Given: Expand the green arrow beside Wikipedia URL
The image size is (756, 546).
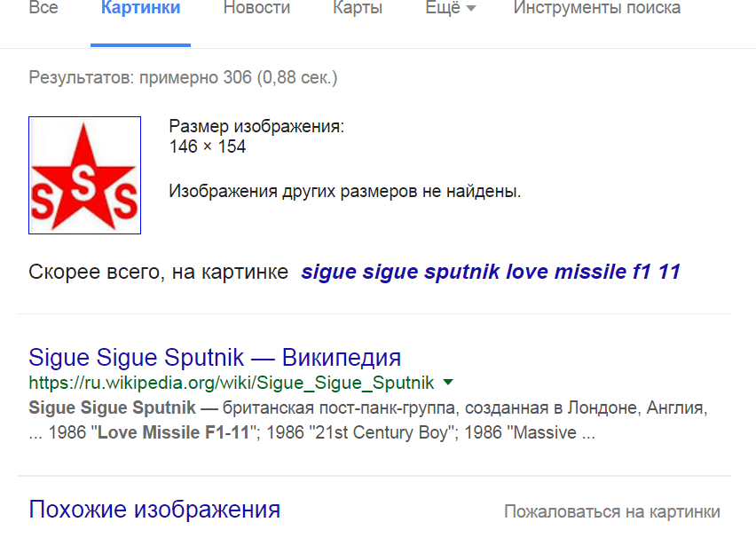Looking at the screenshot, I should click(x=448, y=382).
